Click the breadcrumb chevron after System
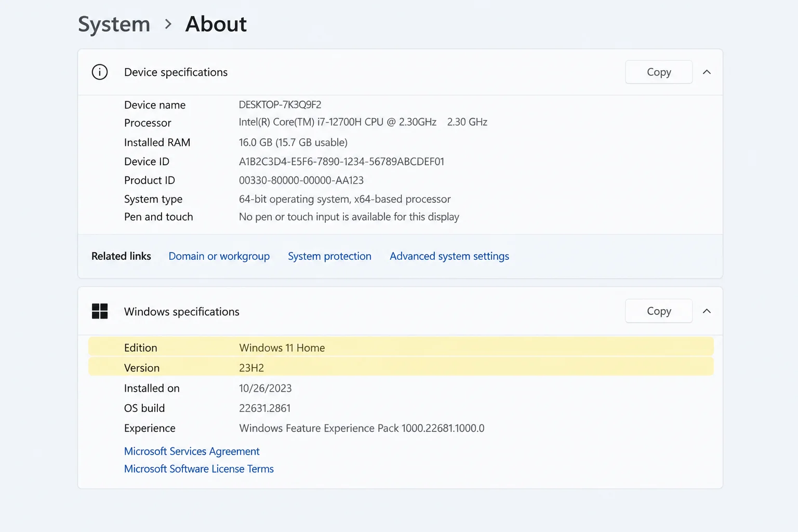798x532 pixels. pos(168,24)
